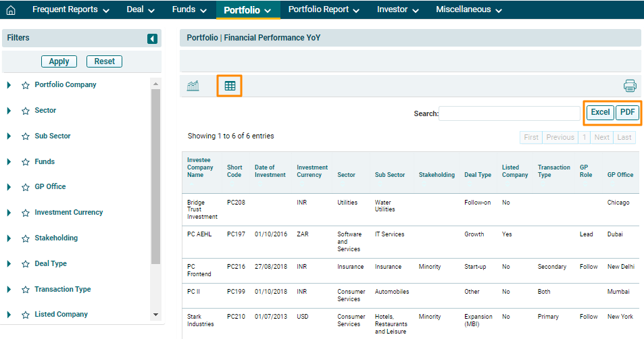
Task: Click into the Search input field
Action: (x=509, y=114)
